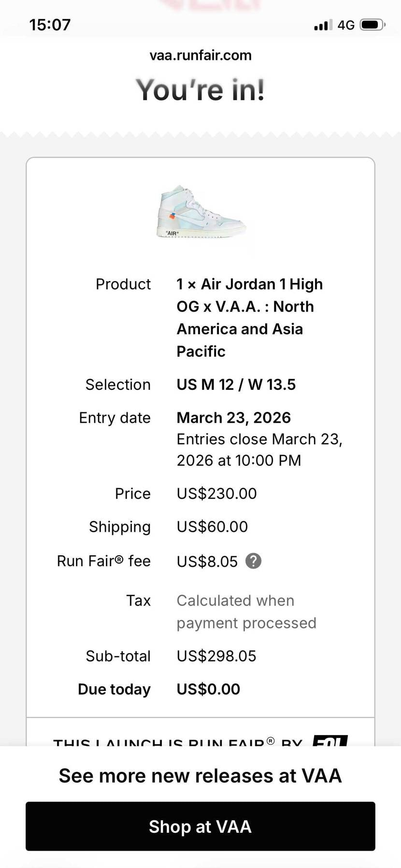Click the Run Fair logo badge
The width and height of the screenshot is (401, 868).
pyautogui.click(x=330, y=740)
